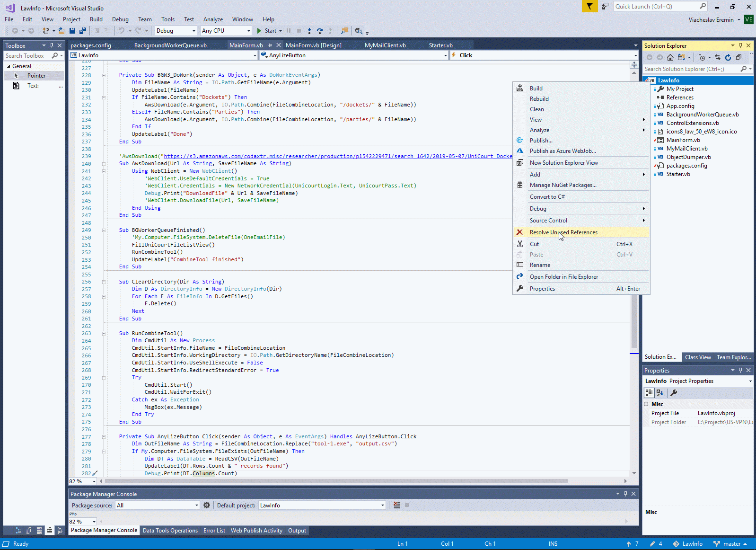Collapse the Misc category in Properties
Image resolution: width=756 pixels, height=550 pixels.
tap(646, 404)
